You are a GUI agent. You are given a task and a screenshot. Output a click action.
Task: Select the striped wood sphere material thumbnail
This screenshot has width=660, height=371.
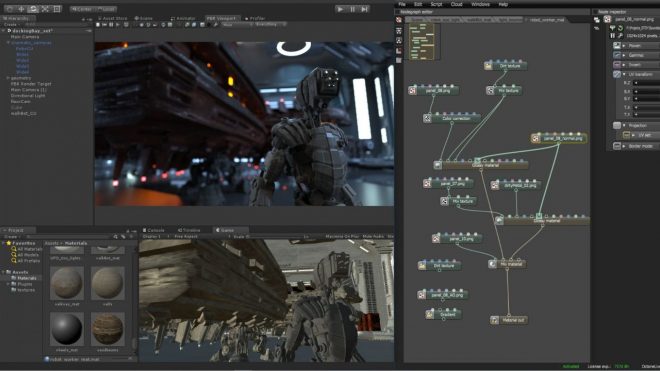coord(108,329)
